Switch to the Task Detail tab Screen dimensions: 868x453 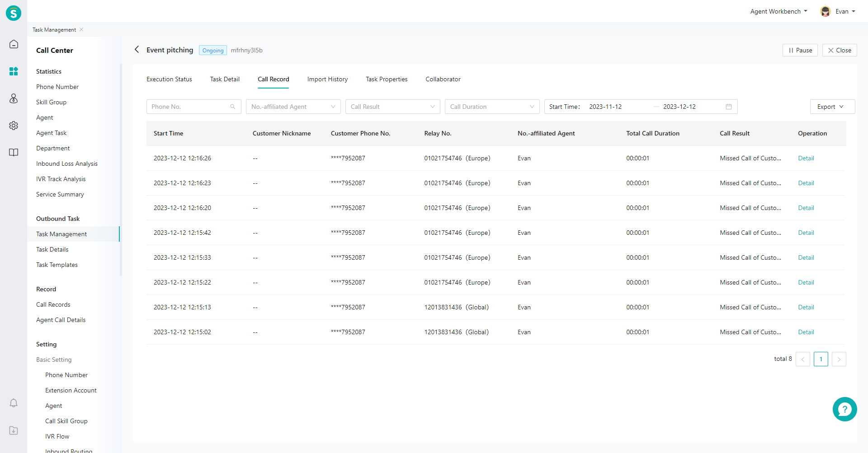click(x=225, y=79)
